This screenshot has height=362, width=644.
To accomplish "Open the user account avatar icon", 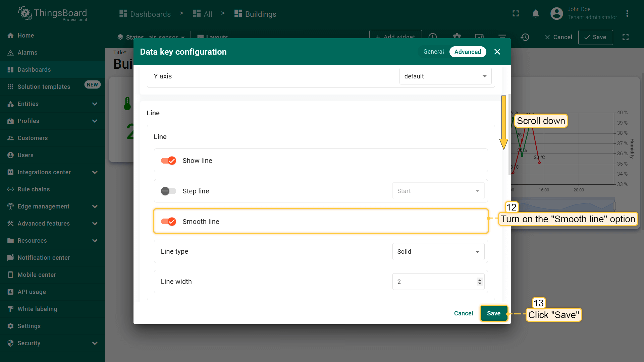I will tap(556, 14).
